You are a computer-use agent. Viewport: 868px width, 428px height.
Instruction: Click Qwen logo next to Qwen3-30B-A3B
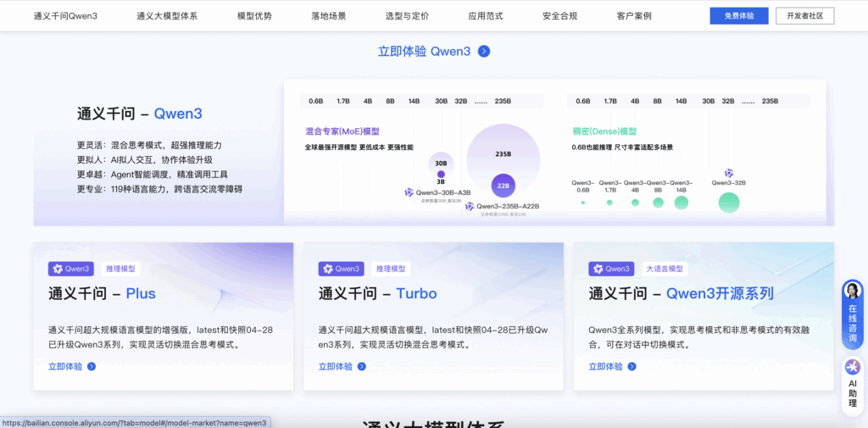coord(409,192)
